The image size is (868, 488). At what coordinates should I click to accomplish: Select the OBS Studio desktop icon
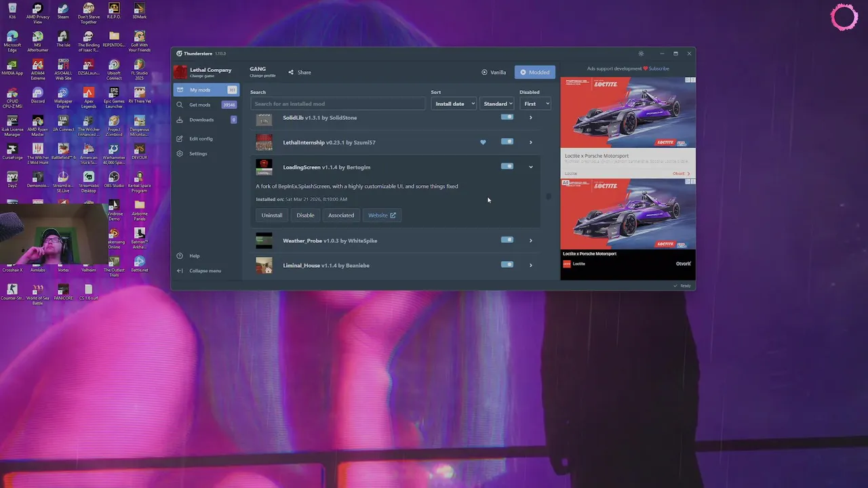pyautogui.click(x=114, y=180)
